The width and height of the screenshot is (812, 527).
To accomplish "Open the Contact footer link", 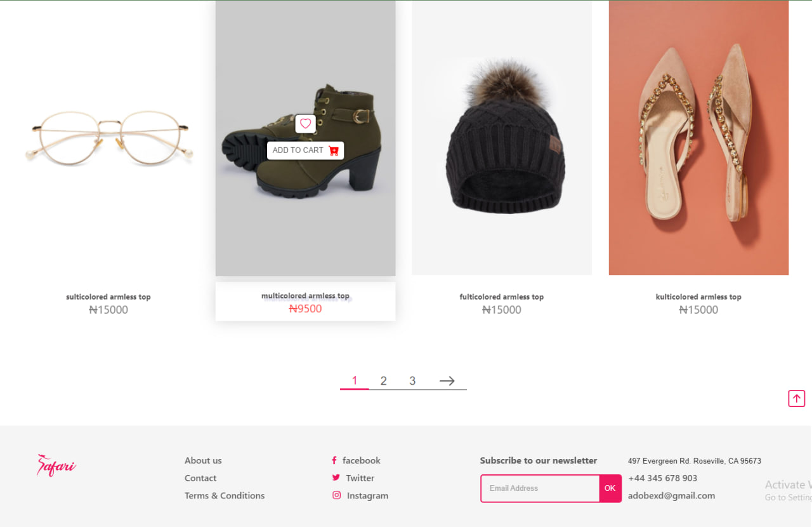I will click(200, 478).
